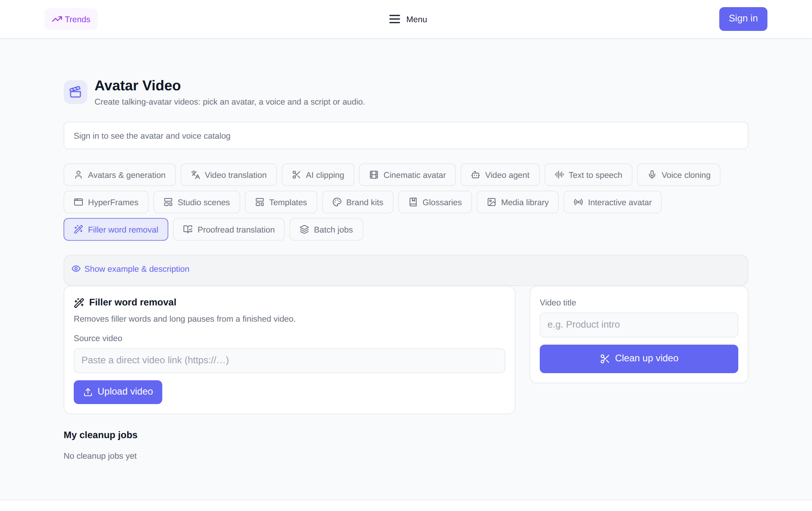
Task: Click the Clean up video button
Action: (639, 358)
